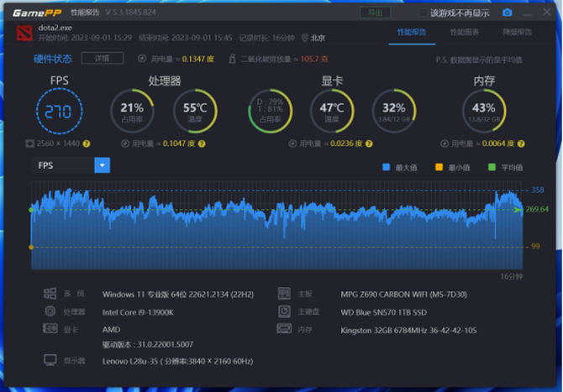Click the camera screenshot icon
Viewport: 563px width, 392px height.
coord(507,13)
